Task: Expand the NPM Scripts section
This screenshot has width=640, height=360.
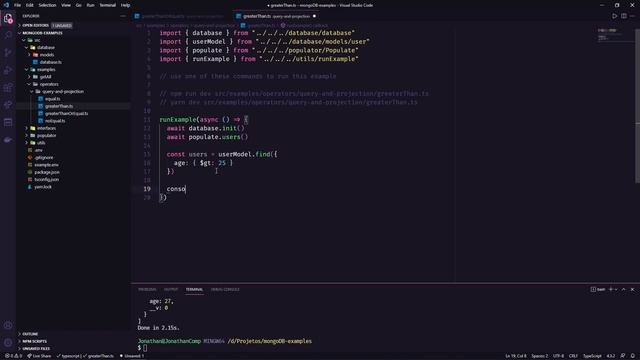Action: [34, 341]
